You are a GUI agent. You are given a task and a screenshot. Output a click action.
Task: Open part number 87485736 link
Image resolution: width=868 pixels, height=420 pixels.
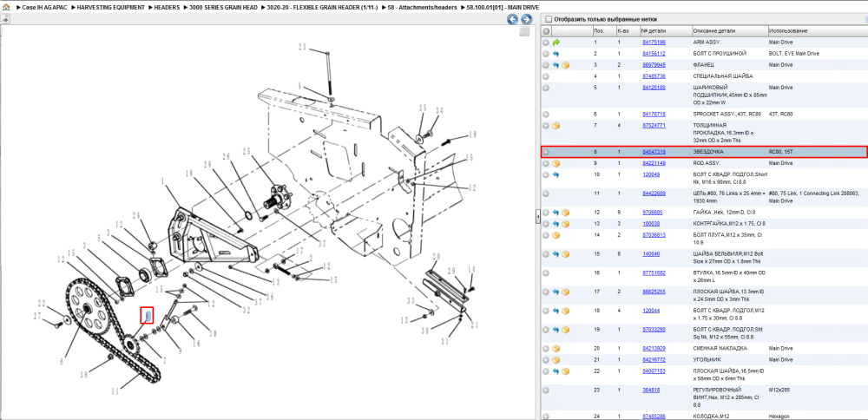pos(654,75)
